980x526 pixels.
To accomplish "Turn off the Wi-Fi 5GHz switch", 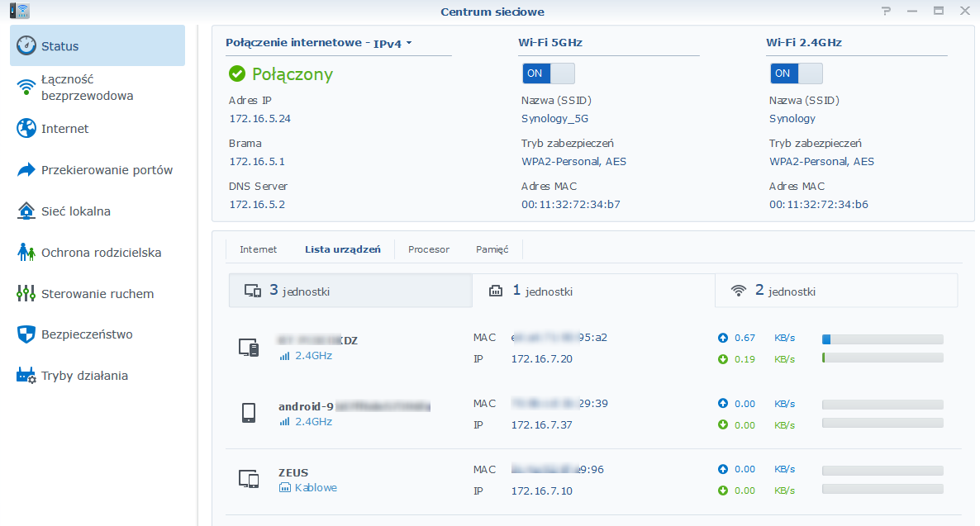I will click(548, 73).
